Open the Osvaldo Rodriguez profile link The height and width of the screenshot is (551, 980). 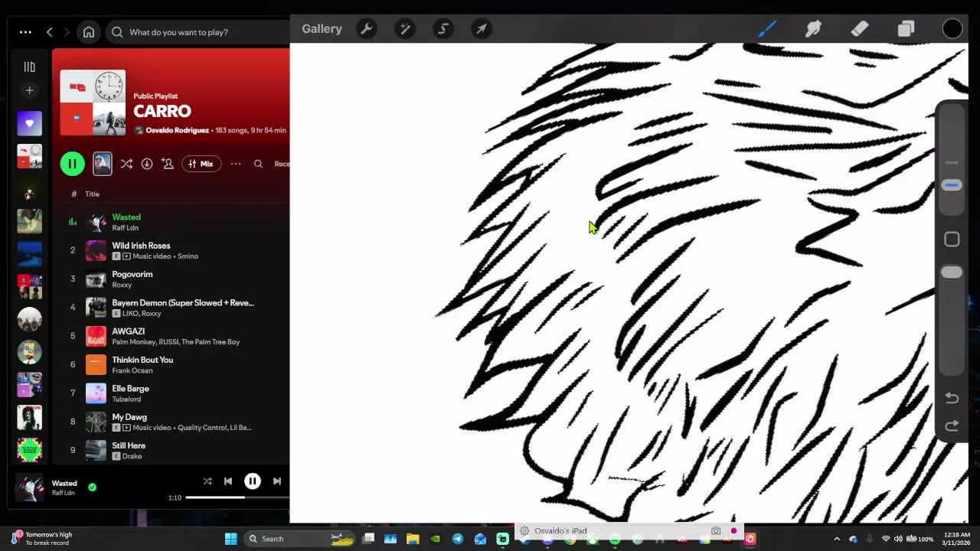pyautogui.click(x=177, y=130)
